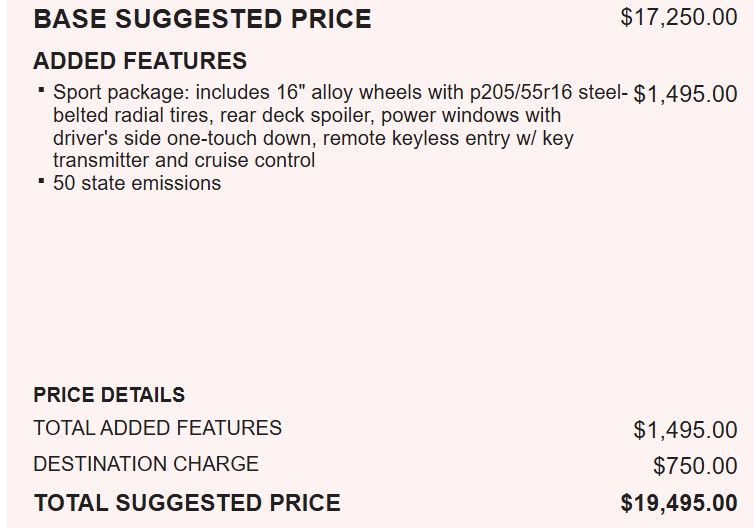Click the DESTINATION CHARGE label

click(x=146, y=464)
